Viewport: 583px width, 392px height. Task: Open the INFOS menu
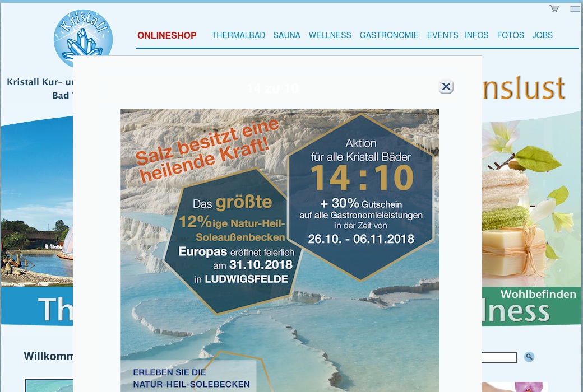(x=476, y=35)
